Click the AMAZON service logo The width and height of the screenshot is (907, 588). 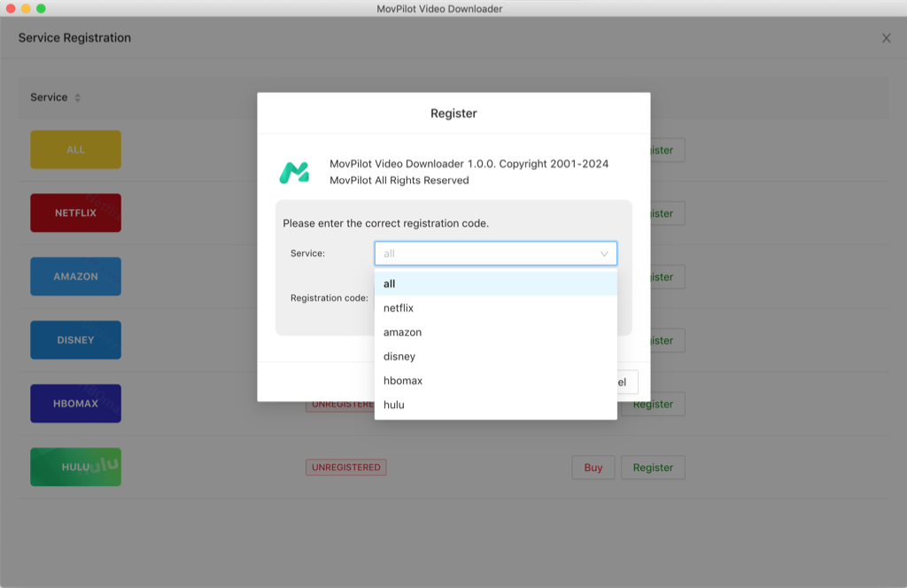click(x=75, y=276)
